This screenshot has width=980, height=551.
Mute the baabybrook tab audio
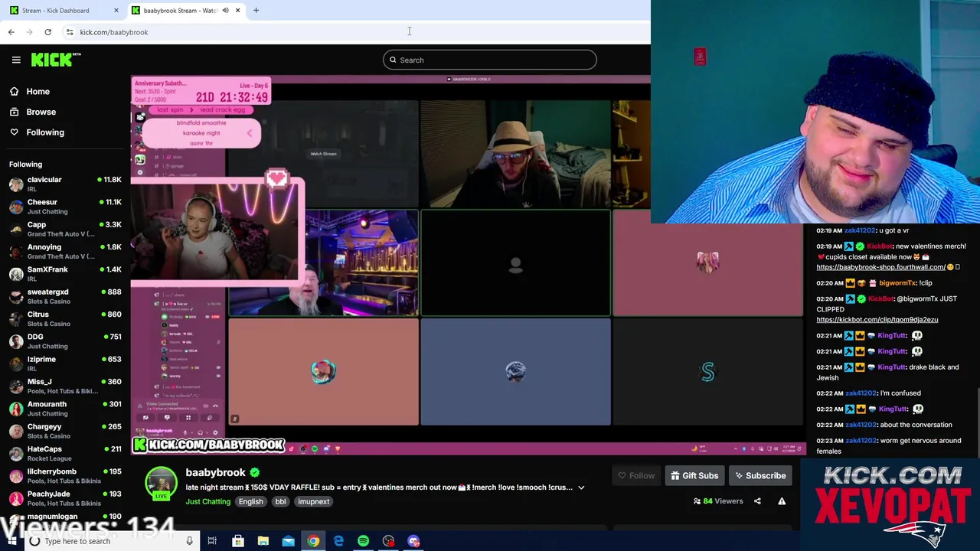(x=225, y=11)
